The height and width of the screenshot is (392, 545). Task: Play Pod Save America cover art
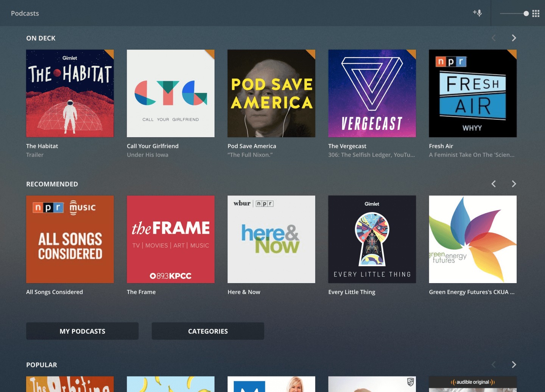[271, 93]
